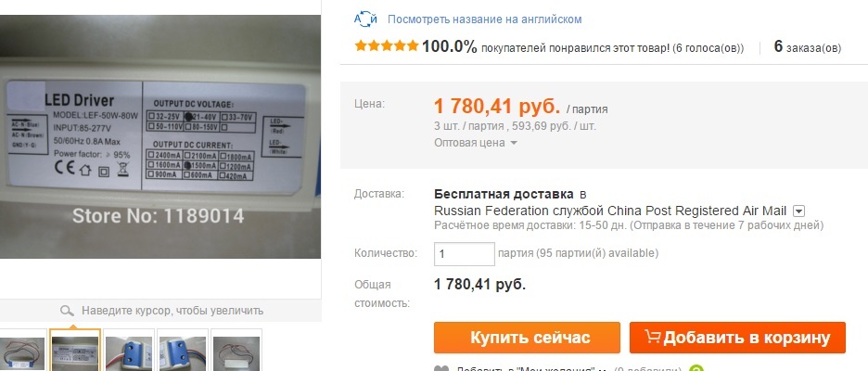The width and height of the screenshot is (868, 371).
Task: Click the cart icon in add-to-cart button
Action: (x=653, y=338)
